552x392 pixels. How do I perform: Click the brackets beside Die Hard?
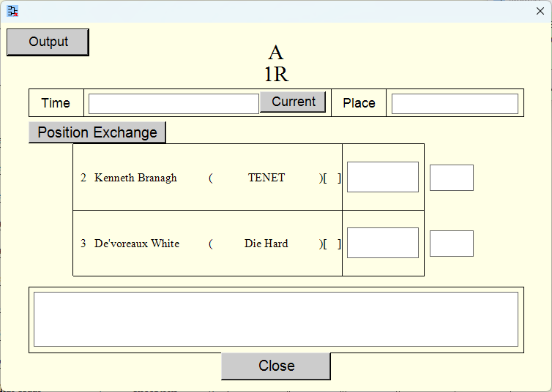(x=332, y=244)
